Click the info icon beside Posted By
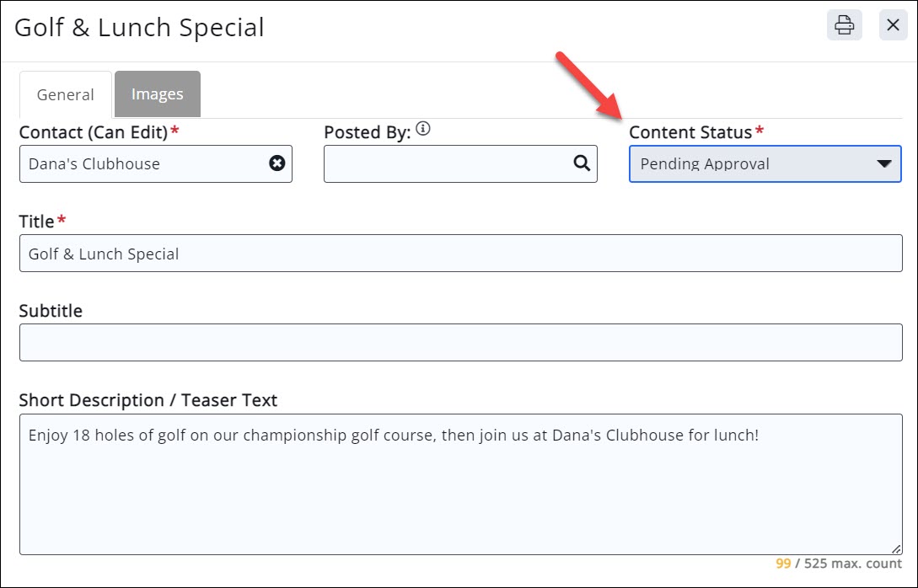The image size is (918, 588). [x=423, y=130]
